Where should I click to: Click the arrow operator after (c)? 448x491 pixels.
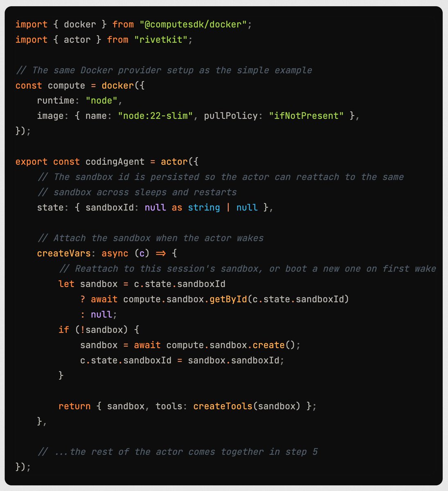(161, 253)
